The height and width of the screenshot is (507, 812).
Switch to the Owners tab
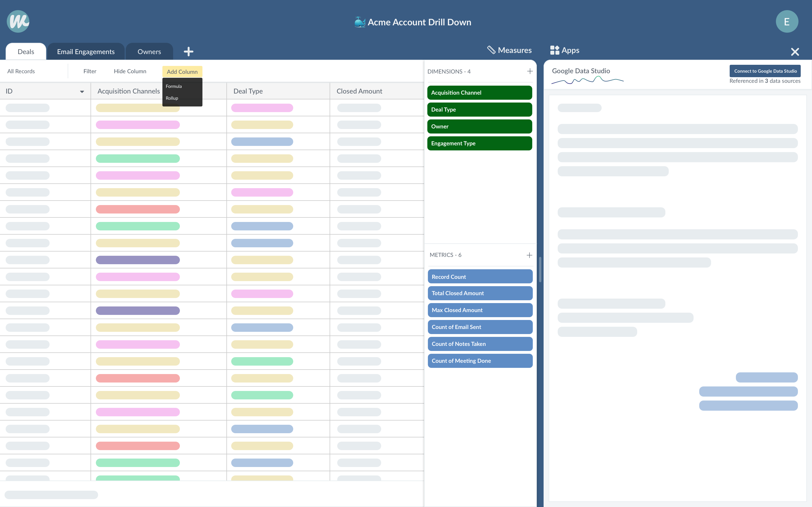pyautogui.click(x=149, y=52)
